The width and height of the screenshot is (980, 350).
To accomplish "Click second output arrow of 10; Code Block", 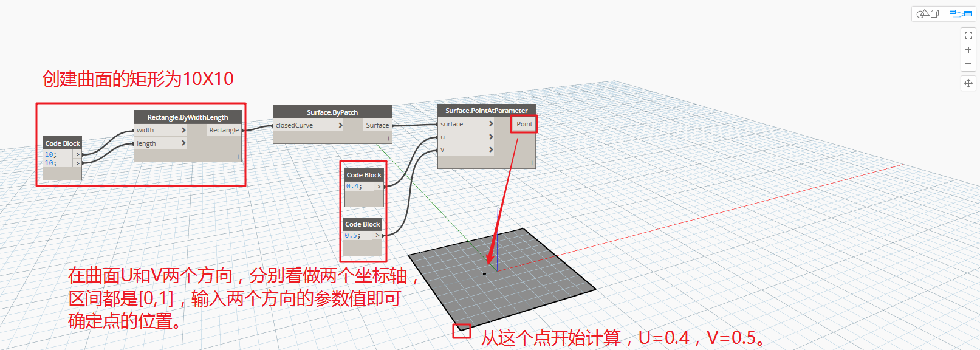I will [77, 163].
